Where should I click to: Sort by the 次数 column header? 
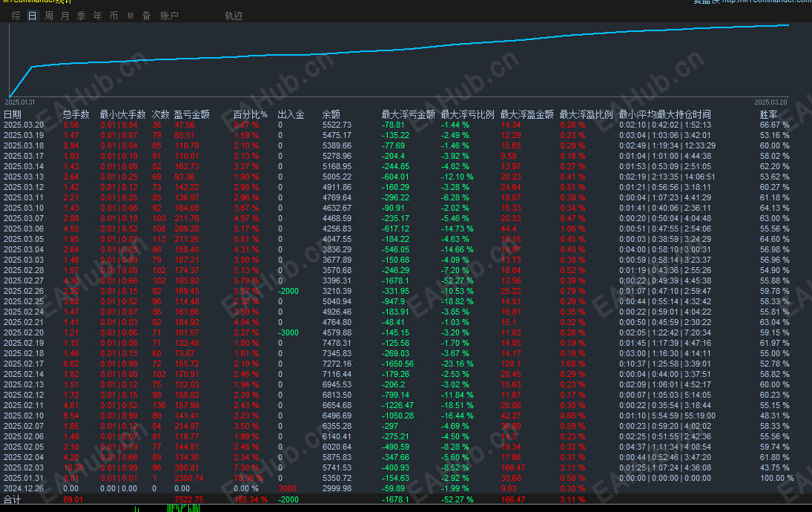click(160, 114)
